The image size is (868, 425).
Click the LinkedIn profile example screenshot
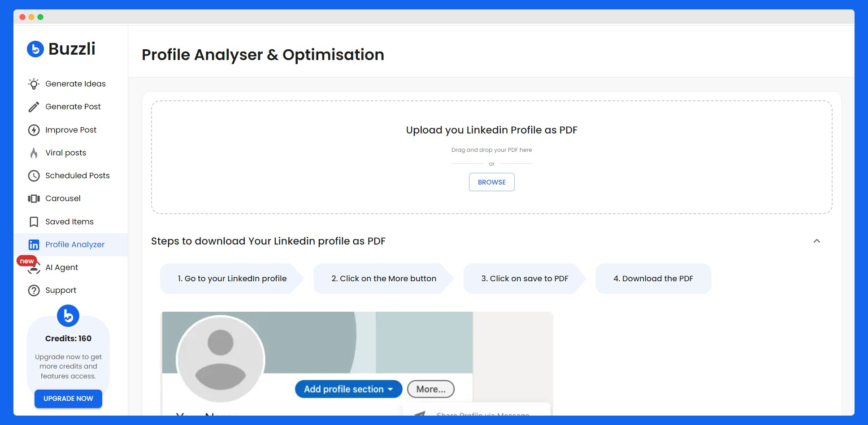coord(357,364)
